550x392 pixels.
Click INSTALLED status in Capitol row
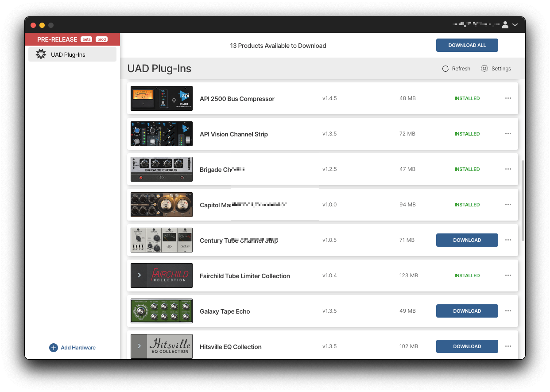pyautogui.click(x=467, y=205)
